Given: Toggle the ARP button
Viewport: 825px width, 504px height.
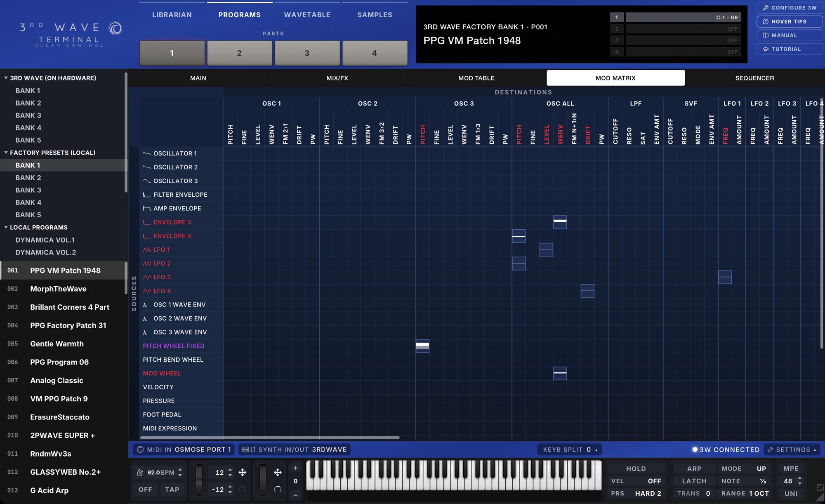Looking at the screenshot, I should (x=694, y=469).
